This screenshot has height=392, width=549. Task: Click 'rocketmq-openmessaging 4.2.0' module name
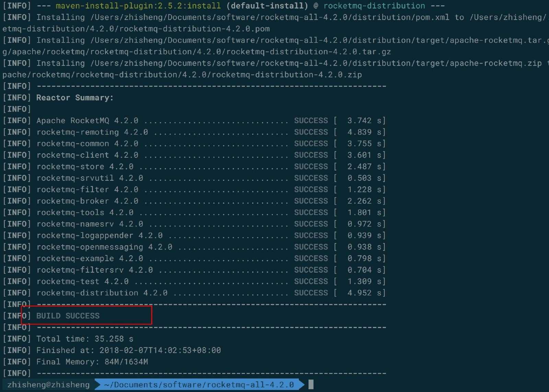click(x=104, y=247)
